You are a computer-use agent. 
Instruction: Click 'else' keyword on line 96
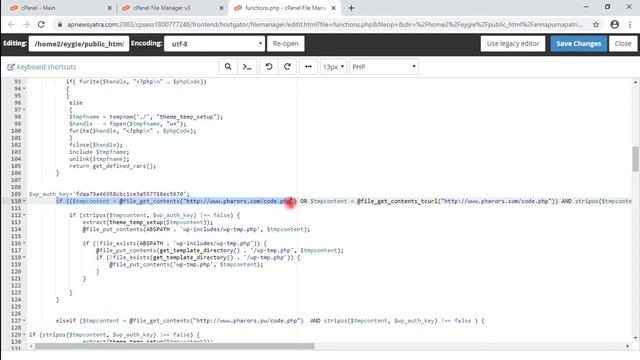click(76, 102)
